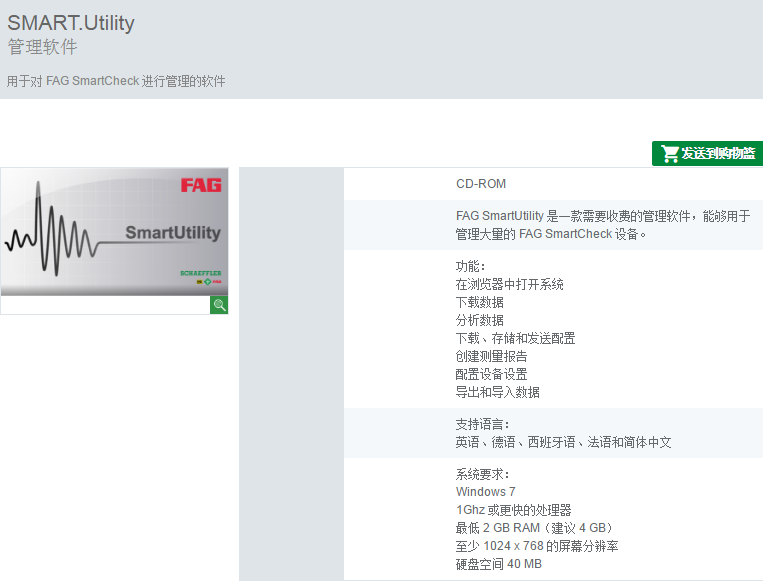The height and width of the screenshot is (581, 763).
Task: Click the 功能: heading text
Action: coord(470,267)
